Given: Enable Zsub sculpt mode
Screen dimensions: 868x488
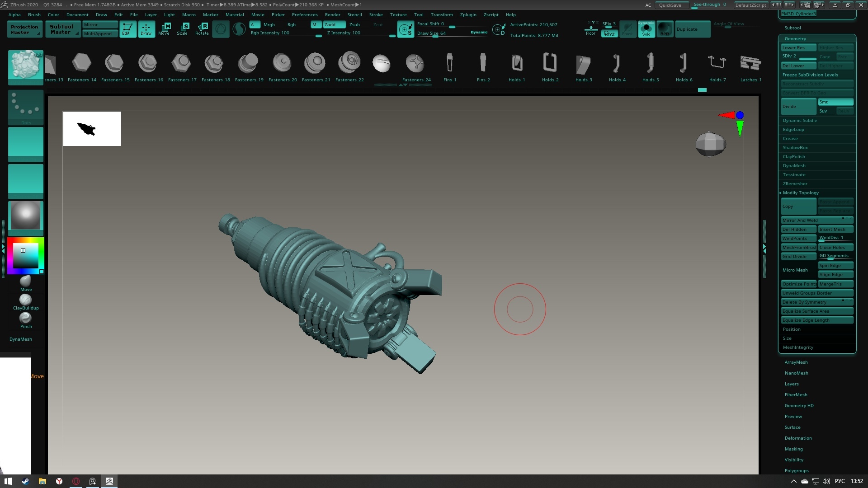Looking at the screenshot, I should [x=354, y=25].
